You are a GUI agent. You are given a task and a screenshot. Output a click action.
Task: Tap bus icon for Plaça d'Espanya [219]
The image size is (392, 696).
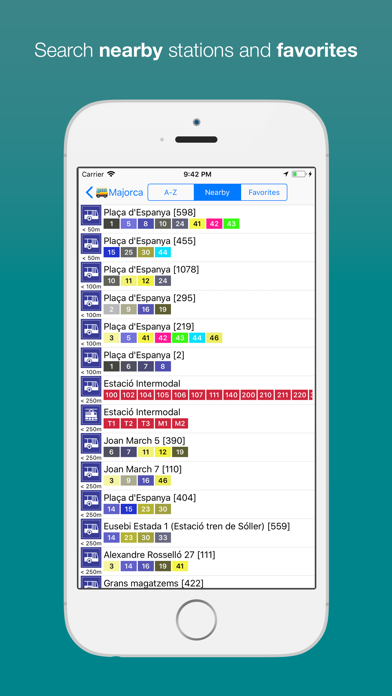(x=91, y=329)
